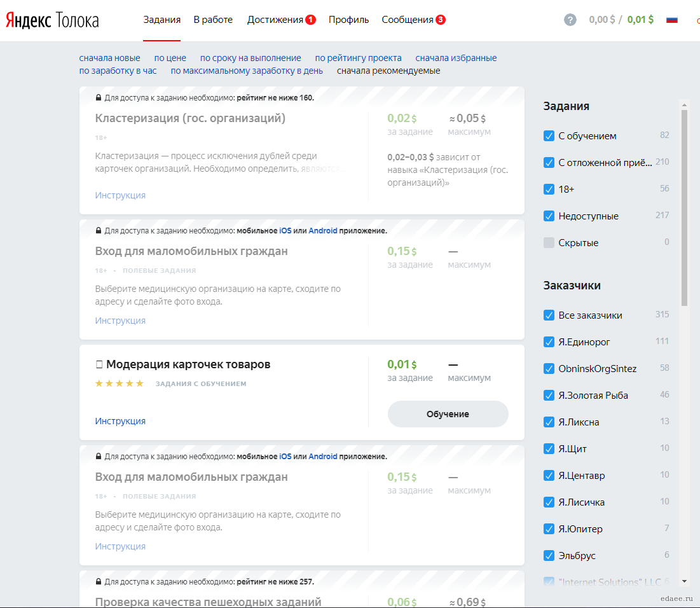Click the red badge on Достижения
The height and width of the screenshot is (608, 700).
tap(310, 20)
